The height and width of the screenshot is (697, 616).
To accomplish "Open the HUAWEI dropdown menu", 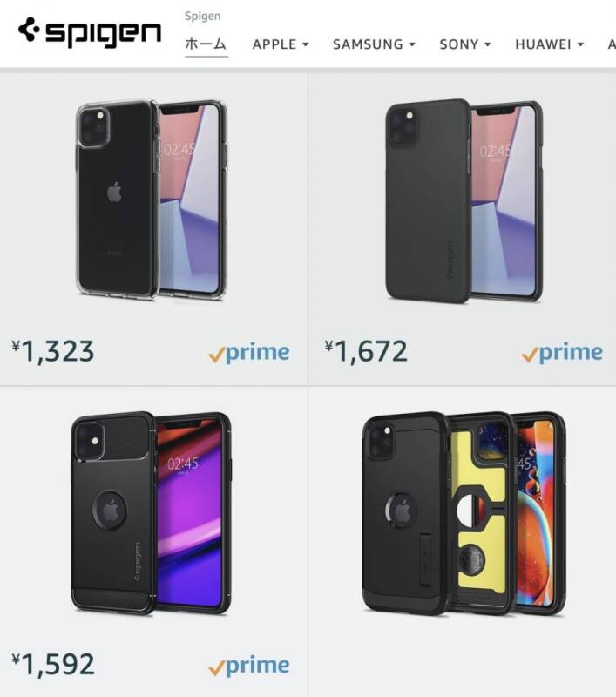I will click(549, 44).
